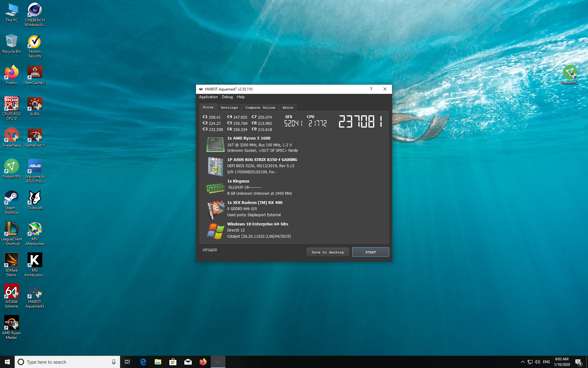Open CINEBENCH Windows 64 shortcut
Screen dimensions: 588x368
(x=35, y=15)
